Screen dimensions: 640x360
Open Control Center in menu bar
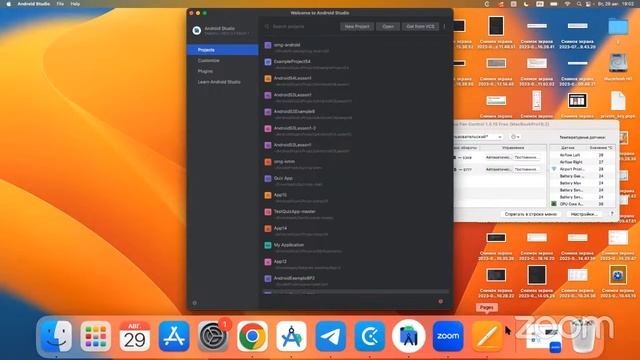coord(588,4)
